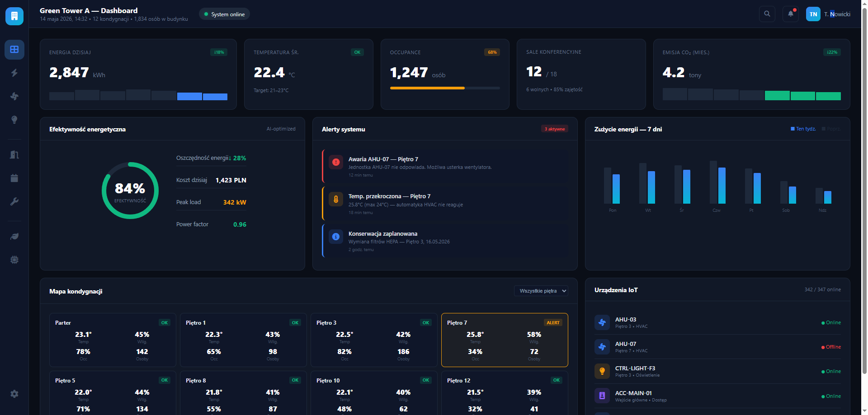Open the Temp. przekroczona — Piętro 7 alert
The width and height of the screenshot is (868, 415).
(445, 204)
